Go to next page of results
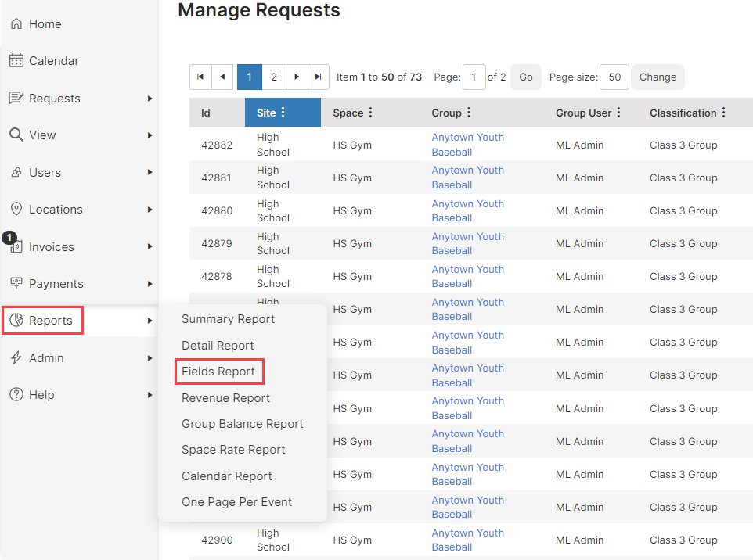The height and width of the screenshot is (560, 753). click(297, 77)
